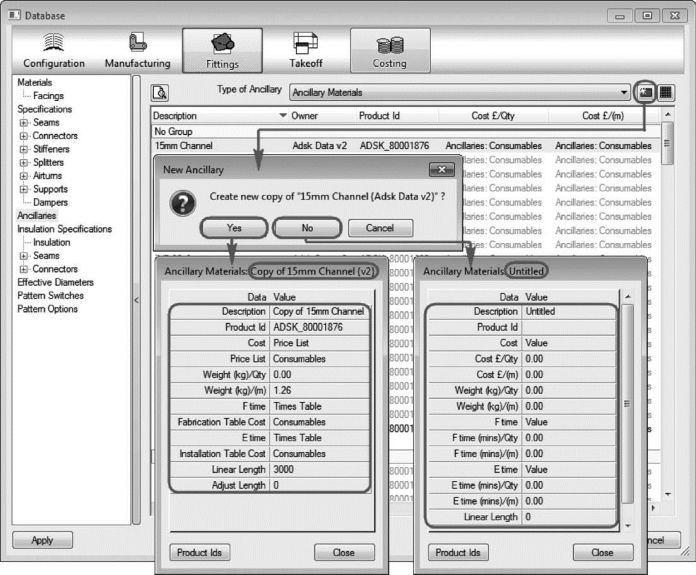Viewport: 696px width, 575px height.
Task: Click the grid view icon button
Action: [665, 92]
